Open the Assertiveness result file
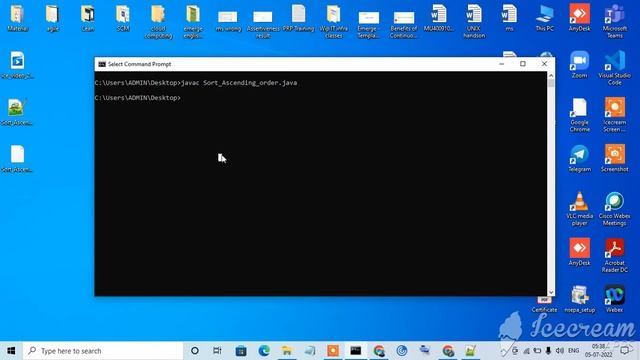Viewport: 640px width, 360px height. [x=263, y=23]
